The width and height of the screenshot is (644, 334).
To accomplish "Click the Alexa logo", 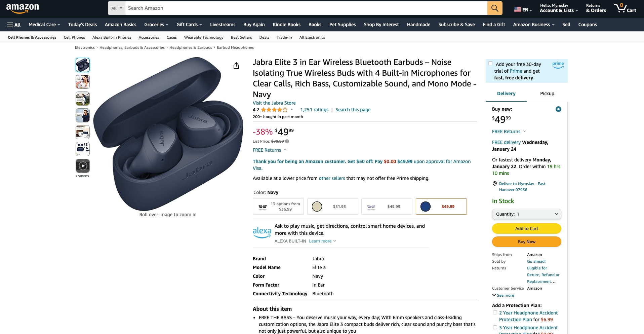I will (x=262, y=232).
